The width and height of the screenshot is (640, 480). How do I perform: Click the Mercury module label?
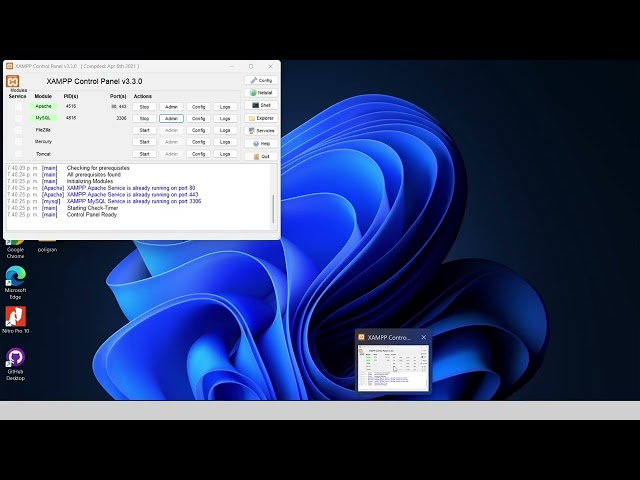[x=43, y=142]
